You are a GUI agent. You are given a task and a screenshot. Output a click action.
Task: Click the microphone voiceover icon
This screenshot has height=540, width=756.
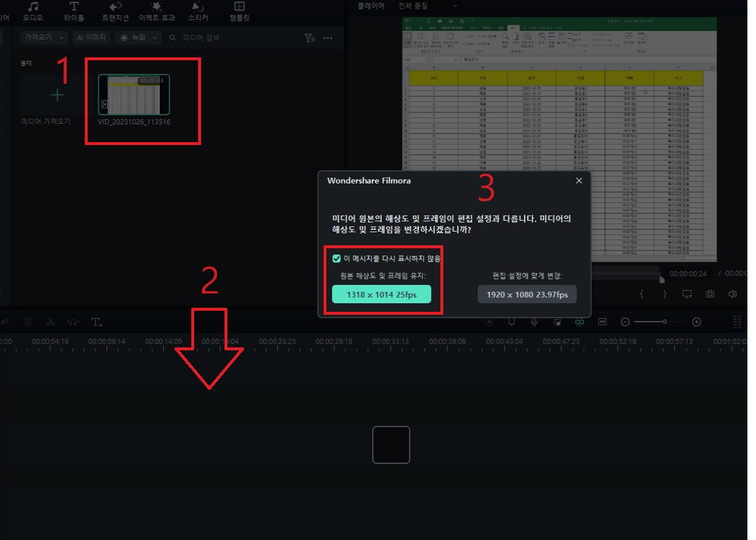point(534,322)
